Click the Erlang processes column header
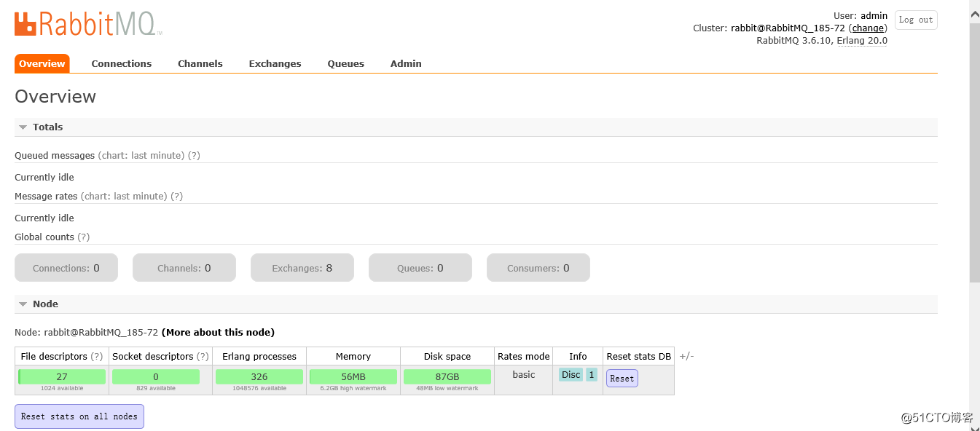This screenshot has height=431, width=980. pyautogui.click(x=259, y=357)
